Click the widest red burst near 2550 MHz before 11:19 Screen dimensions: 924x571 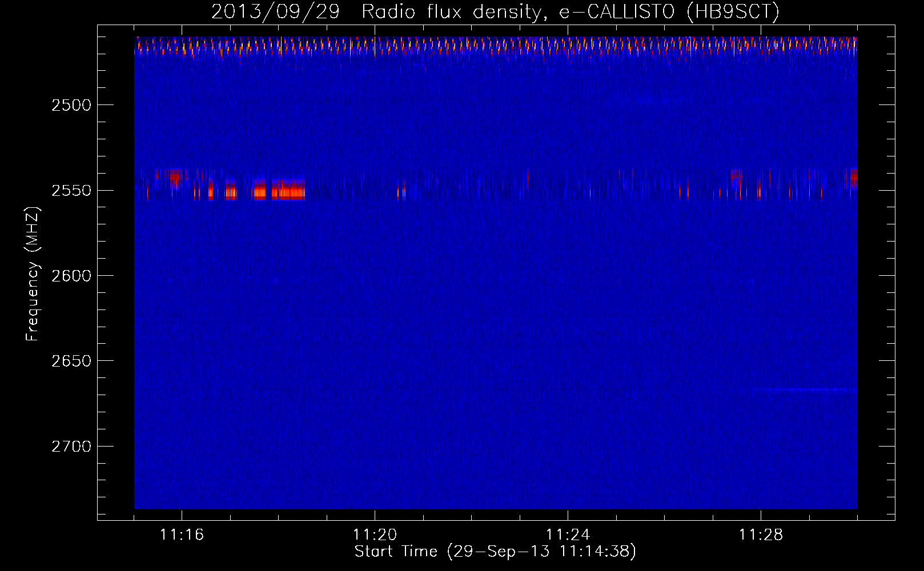(288, 190)
